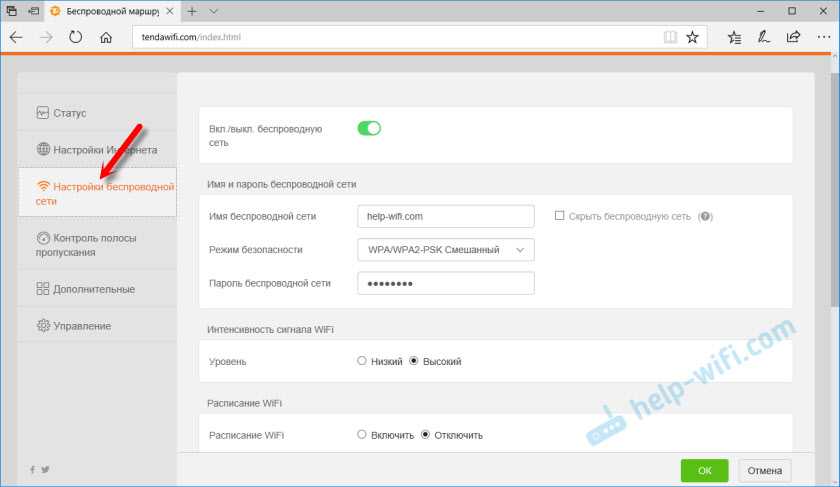Add page to favorites star icon

pyautogui.click(x=692, y=37)
